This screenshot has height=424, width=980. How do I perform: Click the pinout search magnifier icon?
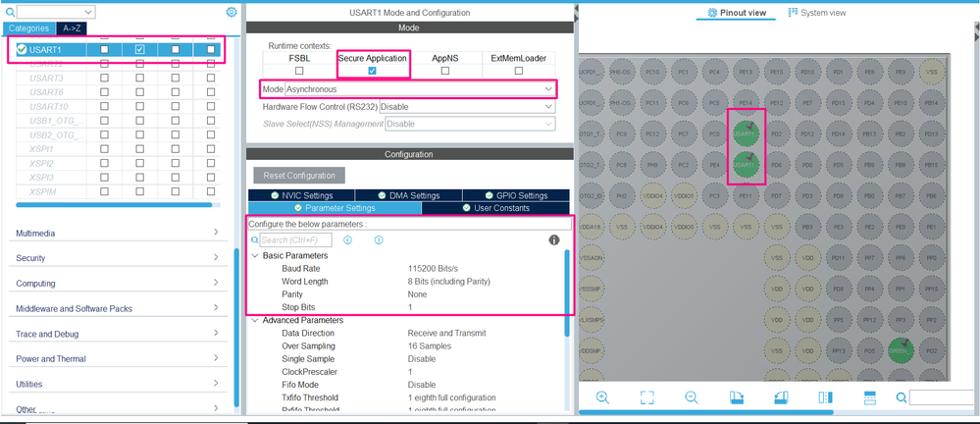(902, 397)
